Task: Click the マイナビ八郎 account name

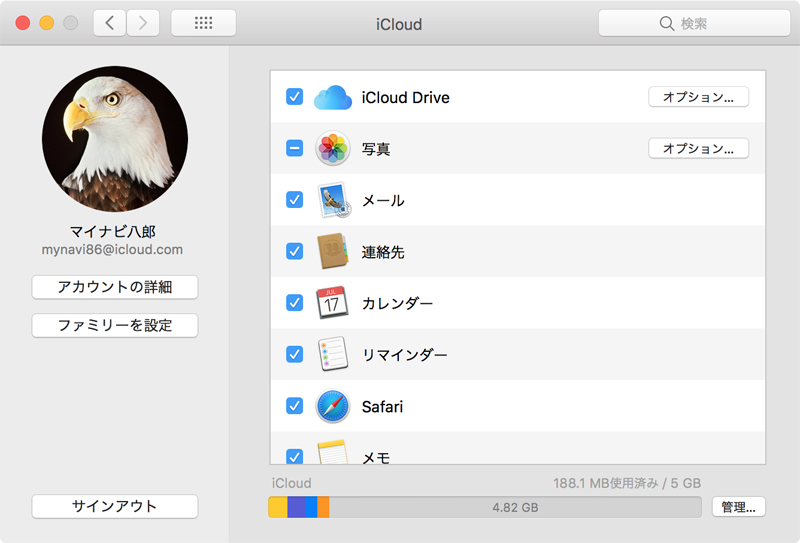Action: (x=112, y=232)
